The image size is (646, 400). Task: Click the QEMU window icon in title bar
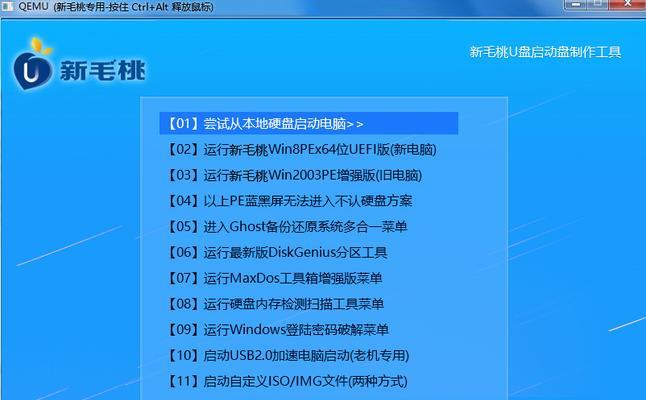[x=8, y=6]
